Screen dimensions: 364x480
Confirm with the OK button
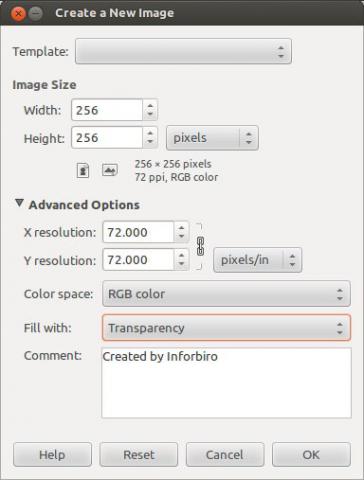pos(311,455)
